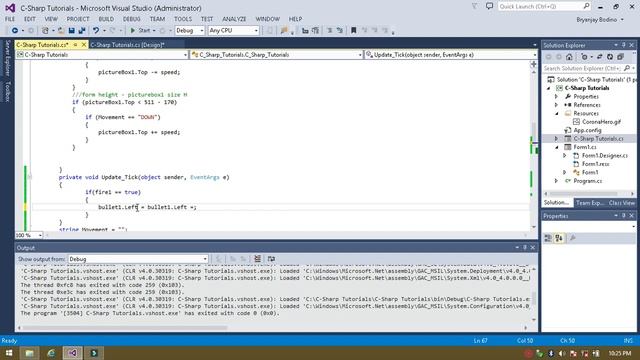Expand the Properties node in Solution Explorer
640x360 pixels.
(x=556, y=97)
